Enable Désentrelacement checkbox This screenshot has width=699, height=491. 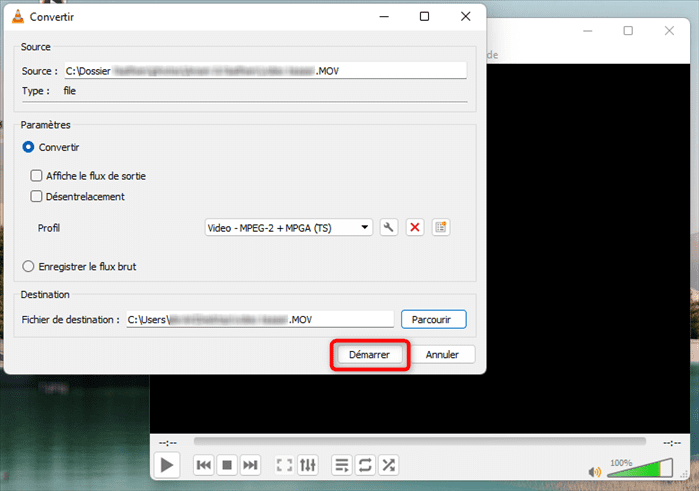(36, 196)
